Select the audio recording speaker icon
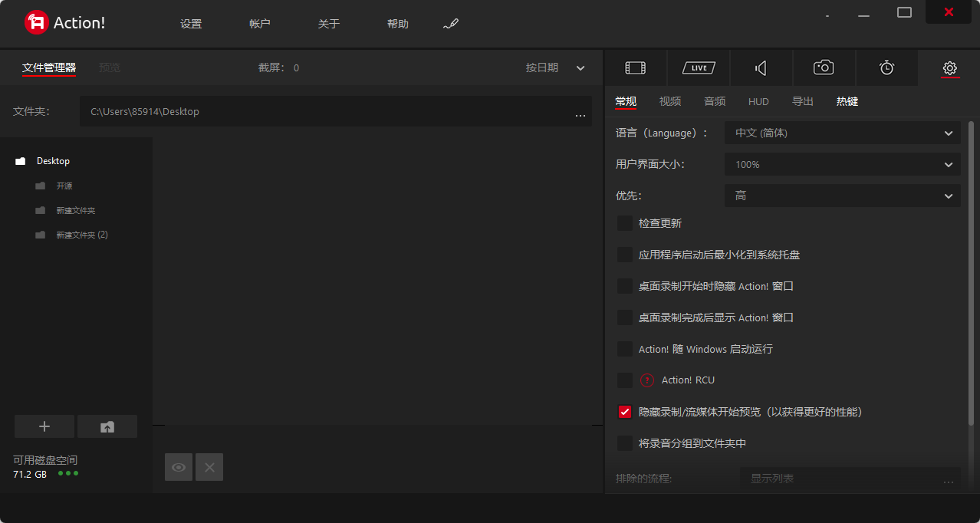 (x=760, y=67)
